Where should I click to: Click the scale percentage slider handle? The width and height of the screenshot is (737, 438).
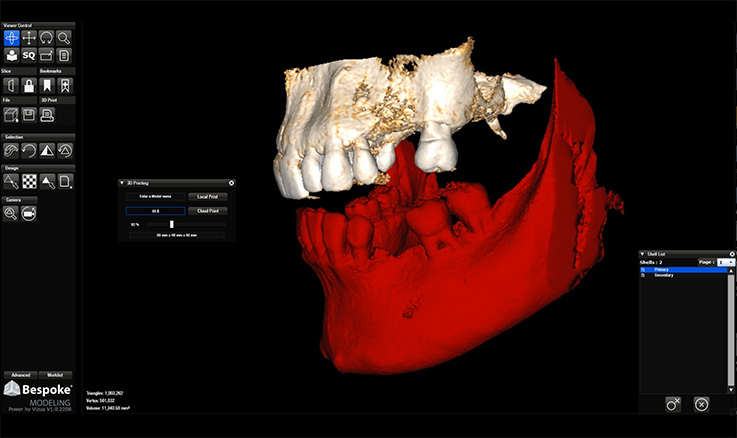pyautogui.click(x=172, y=224)
